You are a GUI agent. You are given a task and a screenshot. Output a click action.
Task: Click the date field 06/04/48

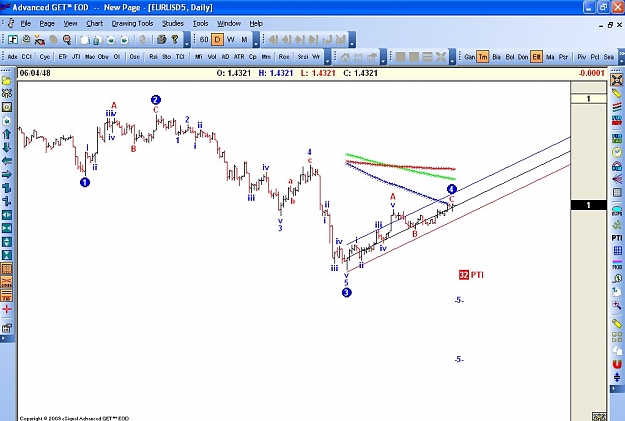[35, 73]
